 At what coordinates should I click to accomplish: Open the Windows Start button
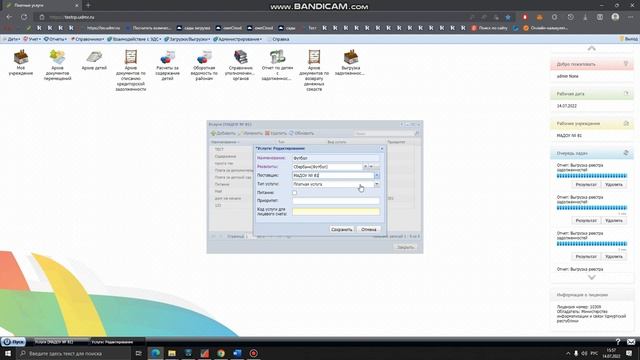pos(8,353)
